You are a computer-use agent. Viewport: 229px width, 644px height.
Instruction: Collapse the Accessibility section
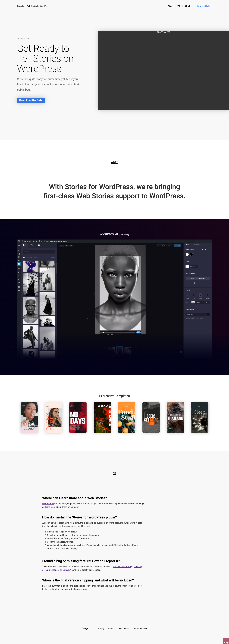208,309
